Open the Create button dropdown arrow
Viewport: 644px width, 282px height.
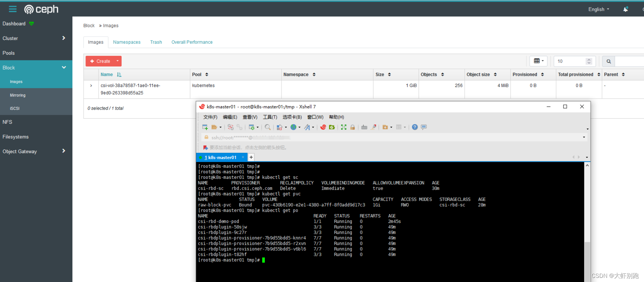pos(117,61)
